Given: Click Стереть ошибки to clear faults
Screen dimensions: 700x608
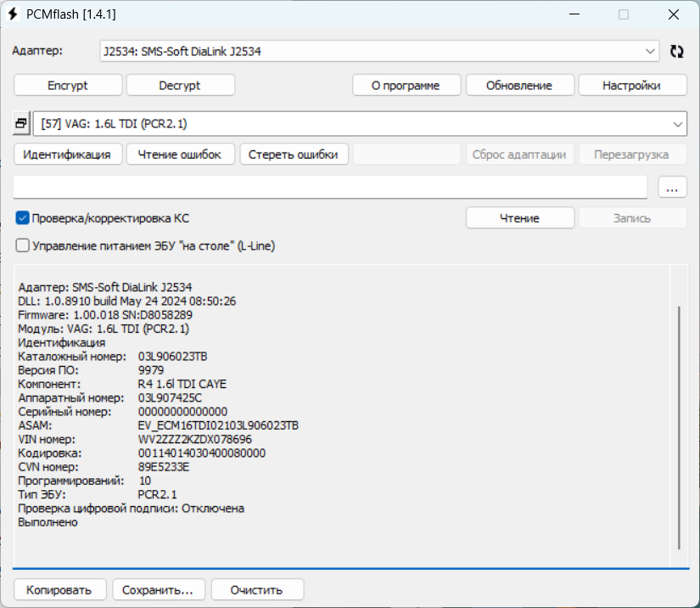Looking at the screenshot, I should tap(293, 155).
